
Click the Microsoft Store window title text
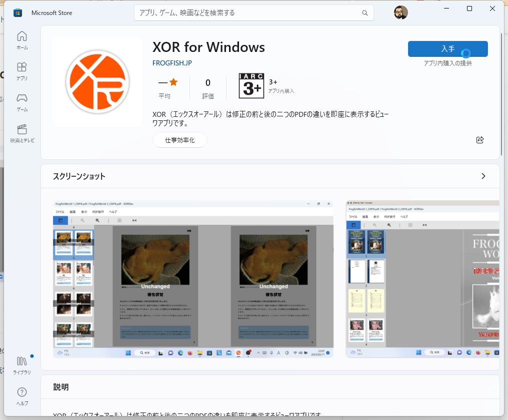pos(52,13)
